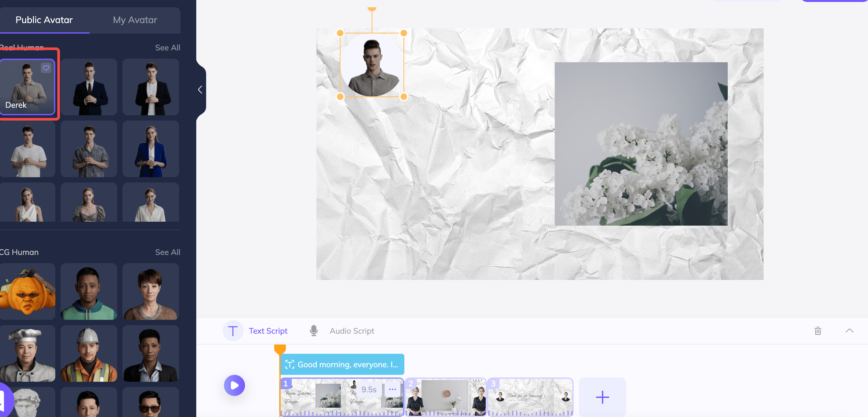Switch to the Public Avatar tab
The image size is (868, 417).
[44, 20]
